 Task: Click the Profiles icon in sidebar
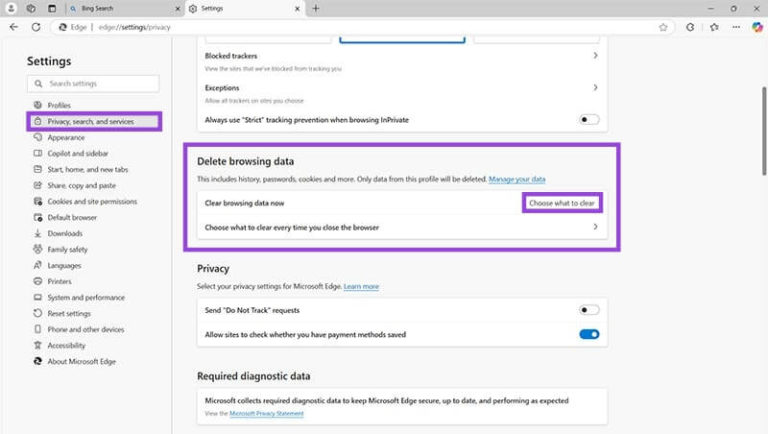coord(38,105)
